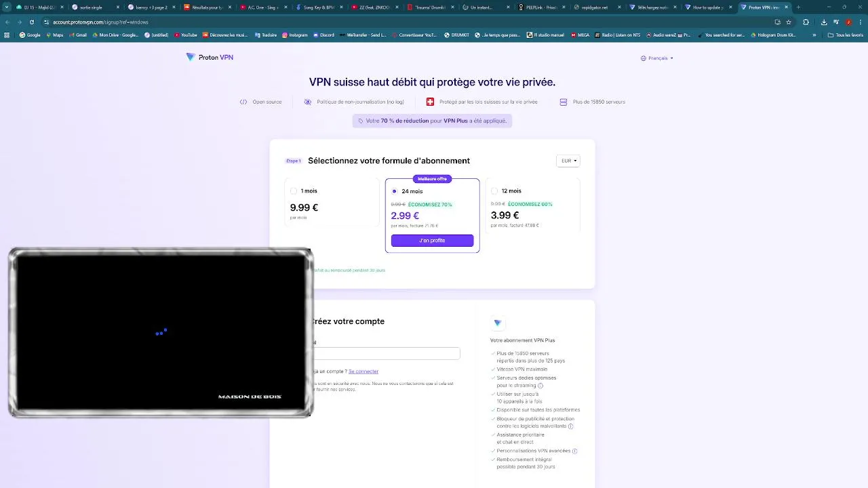Open the EUR currency dropdown
This screenshot has width=868, height=488.
pos(568,161)
